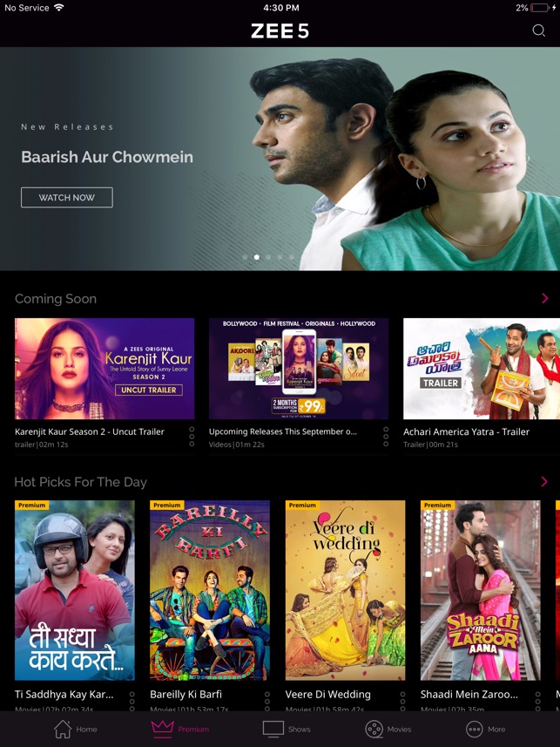The height and width of the screenshot is (747, 560).
Task: Open the Shaadi Mein Zaroor Aana poster
Action: coord(481,590)
